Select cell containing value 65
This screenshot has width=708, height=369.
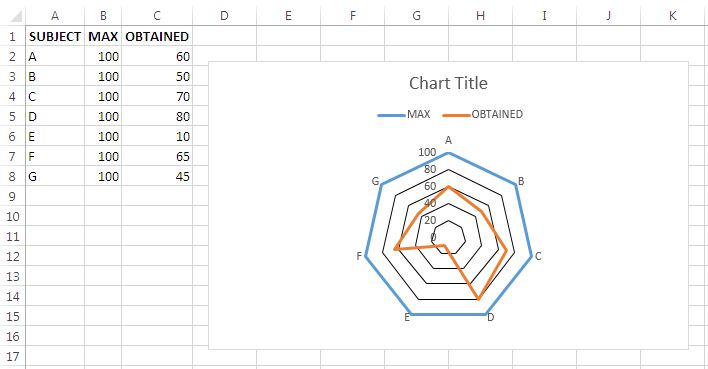pos(157,156)
